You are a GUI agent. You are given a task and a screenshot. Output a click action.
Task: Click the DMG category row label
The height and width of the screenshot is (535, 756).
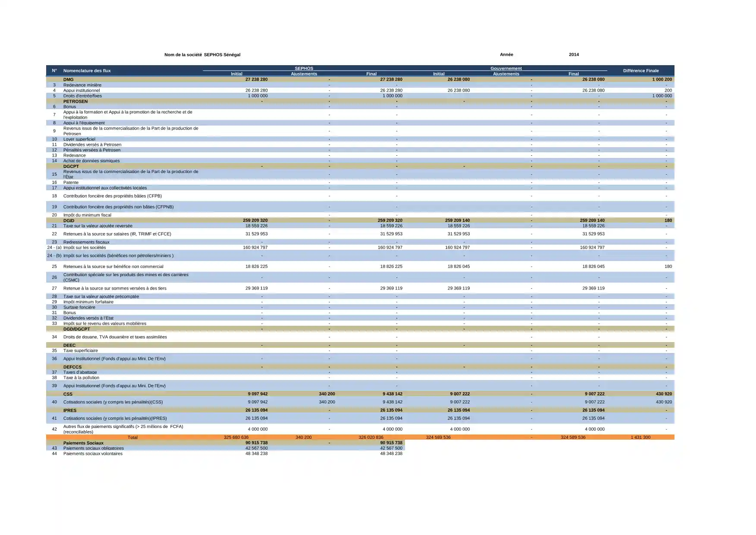68,80
